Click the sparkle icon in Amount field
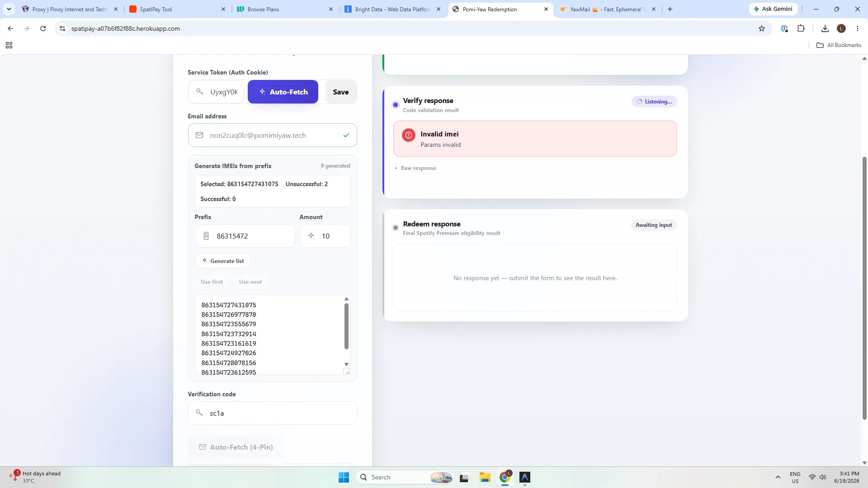868x488 pixels. click(x=311, y=236)
